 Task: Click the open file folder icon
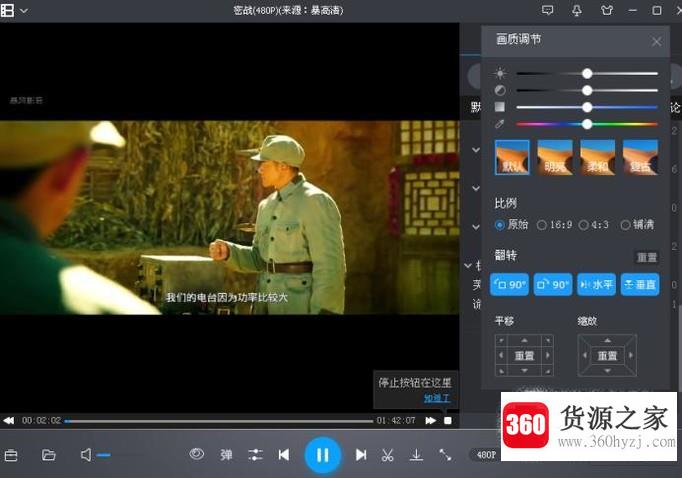tap(48, 455)
